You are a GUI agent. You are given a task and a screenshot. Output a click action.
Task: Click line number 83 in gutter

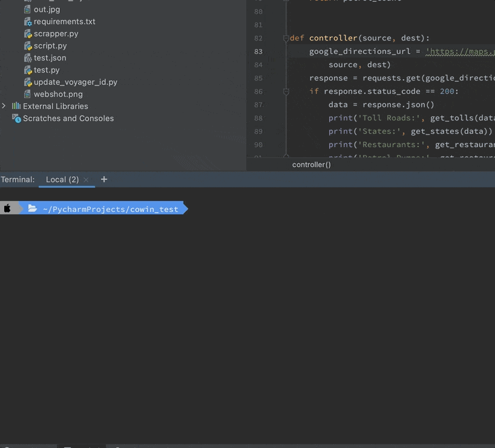(258, 51)
